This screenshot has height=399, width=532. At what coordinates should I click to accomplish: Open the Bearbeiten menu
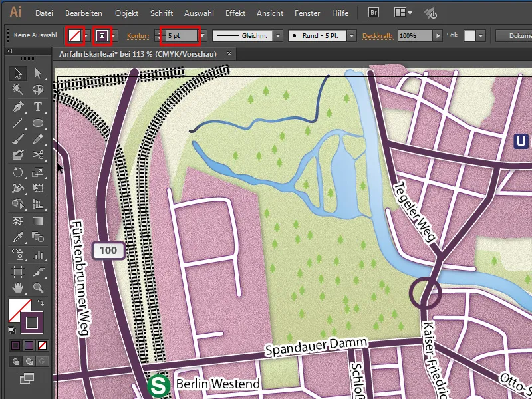pyautogui.click(x=84, y=13)
